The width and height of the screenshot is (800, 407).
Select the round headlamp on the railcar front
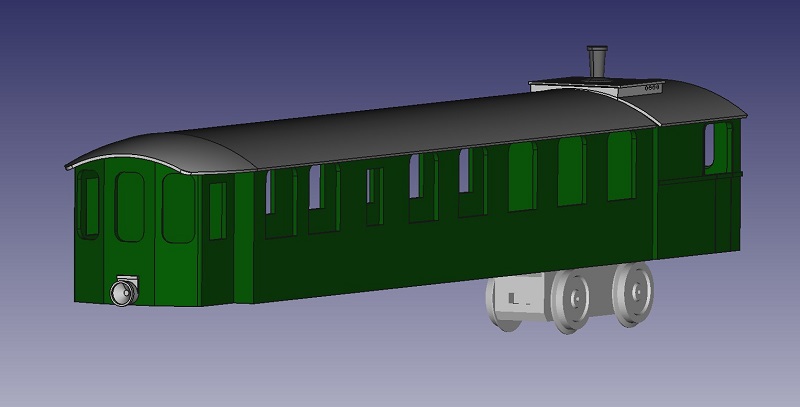click(123, 293)
